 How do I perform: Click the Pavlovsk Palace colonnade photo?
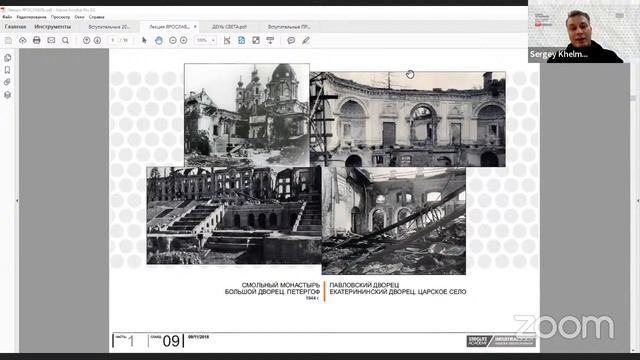(408, 119)
